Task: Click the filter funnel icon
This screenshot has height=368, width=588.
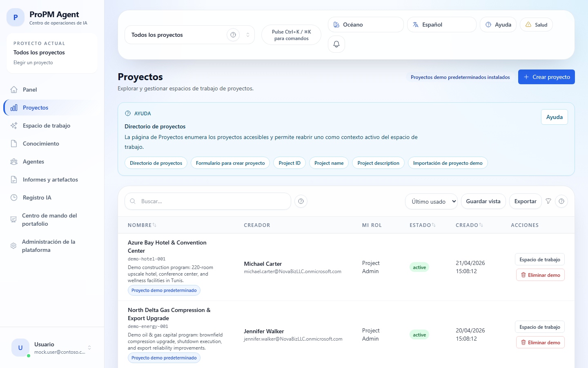Action: tap(548, 201)
